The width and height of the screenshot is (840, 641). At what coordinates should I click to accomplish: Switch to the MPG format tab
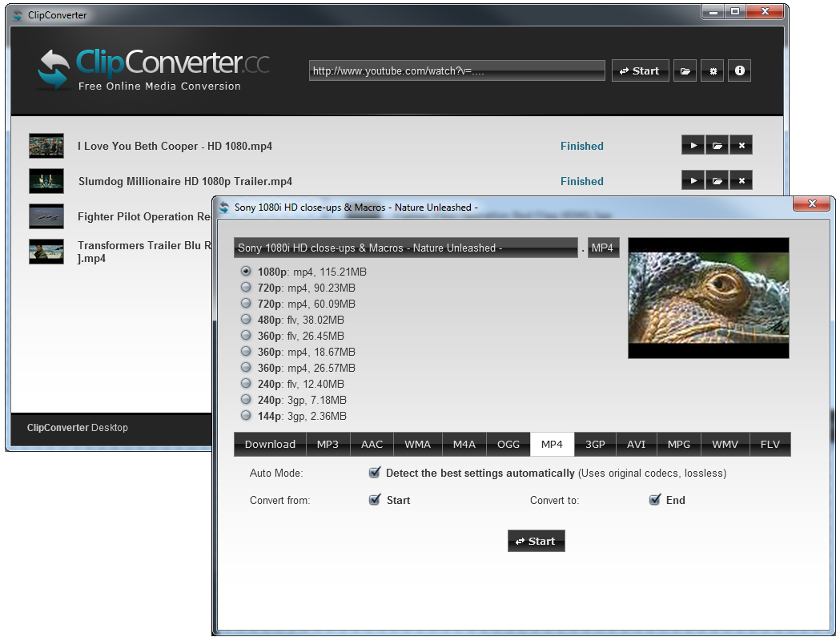(x=679, y=445)
